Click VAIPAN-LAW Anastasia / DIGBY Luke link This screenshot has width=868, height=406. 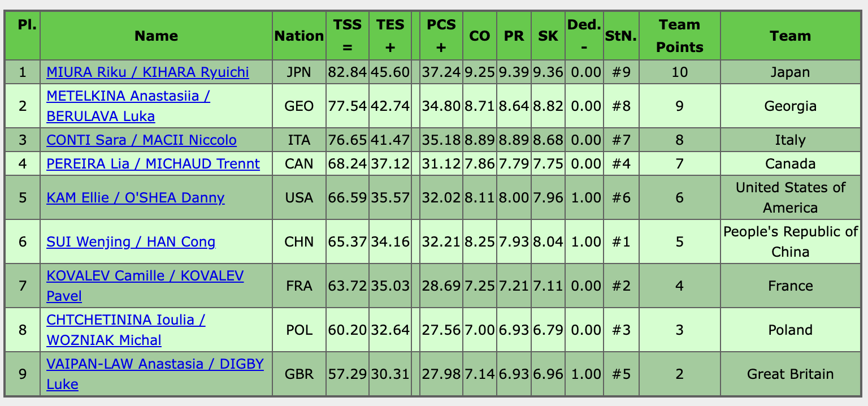tap(155, 364)
